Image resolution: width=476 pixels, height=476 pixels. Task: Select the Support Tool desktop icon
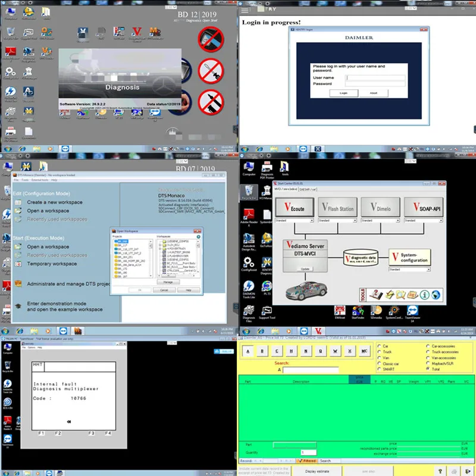pyautogui.click(x=267, y=313)
